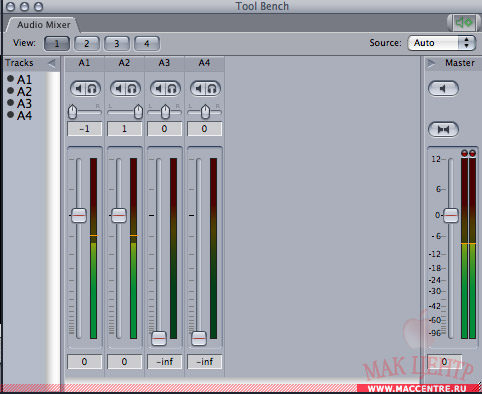
Task: Click the A1 volume fader knob
Action: (x=79, y=216)
